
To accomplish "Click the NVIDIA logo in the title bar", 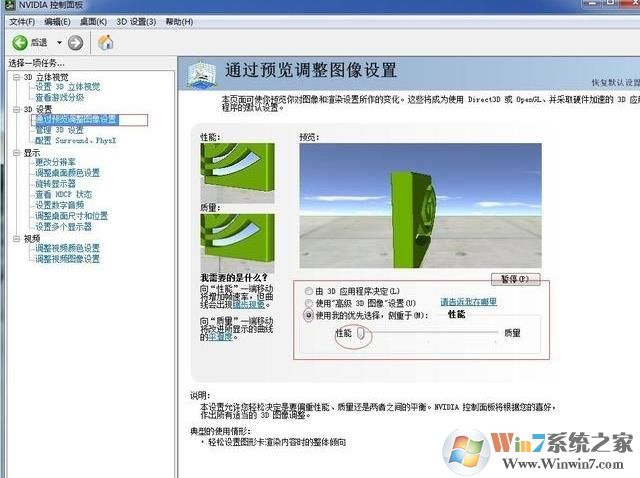I will 9,5.
